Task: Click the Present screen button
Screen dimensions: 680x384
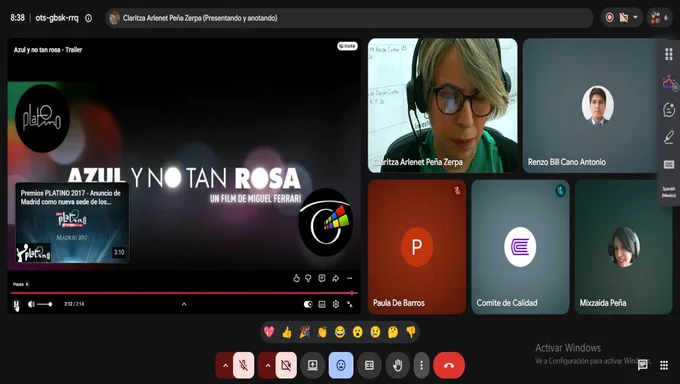Action: [x=312, y=365]
